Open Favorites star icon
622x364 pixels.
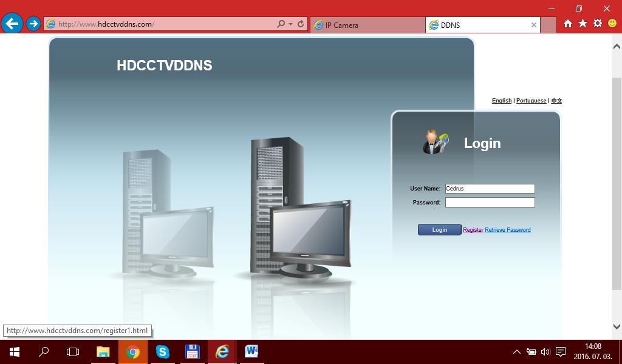click(583, 24)
